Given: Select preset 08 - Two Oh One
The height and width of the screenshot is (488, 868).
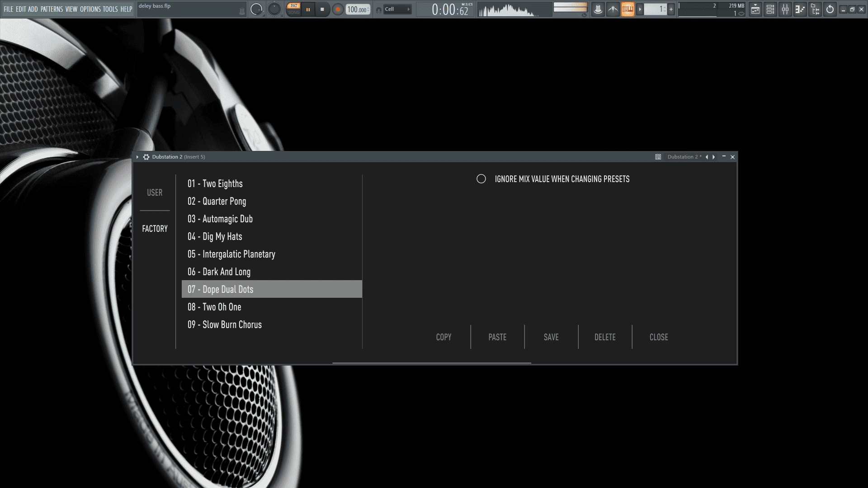Looking at the screenshot, I should 272,307.
